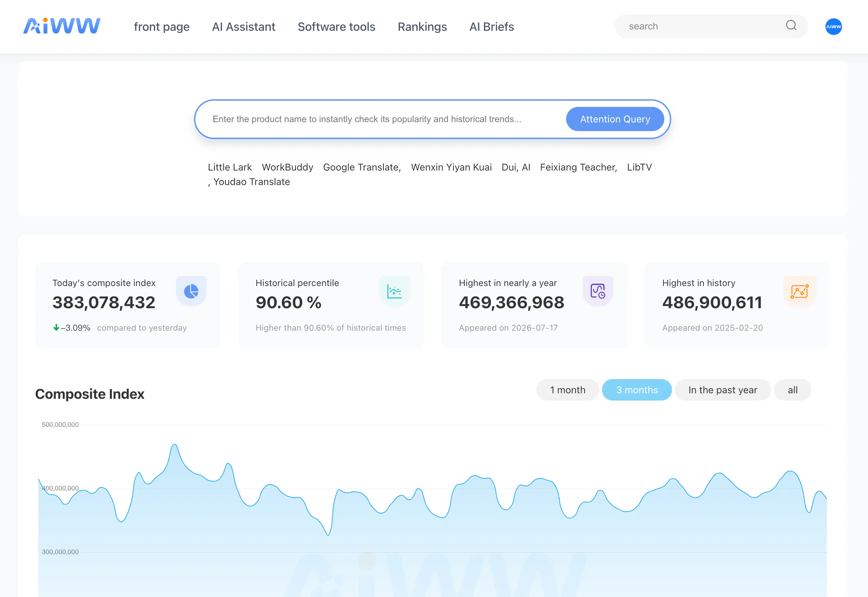868x597 pixels.
Task: Click the search magnifier icon
Action: 791,26
